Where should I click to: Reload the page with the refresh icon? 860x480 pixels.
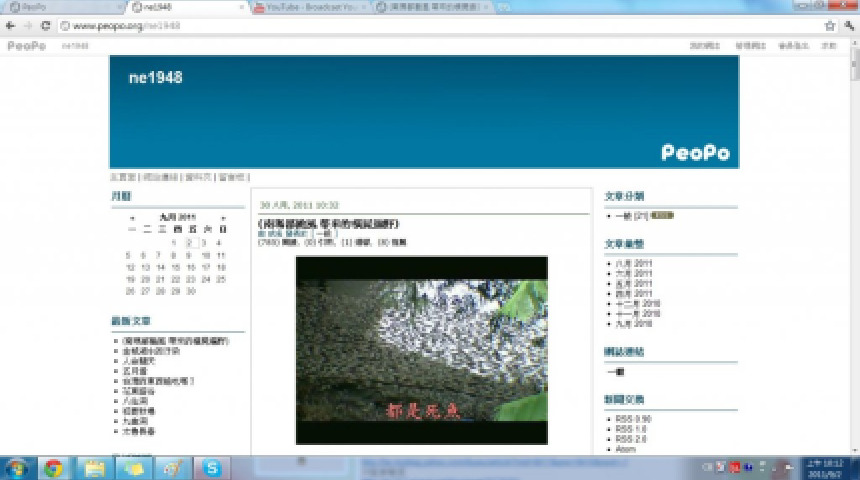pyautogui.click(x=45, y=25)
